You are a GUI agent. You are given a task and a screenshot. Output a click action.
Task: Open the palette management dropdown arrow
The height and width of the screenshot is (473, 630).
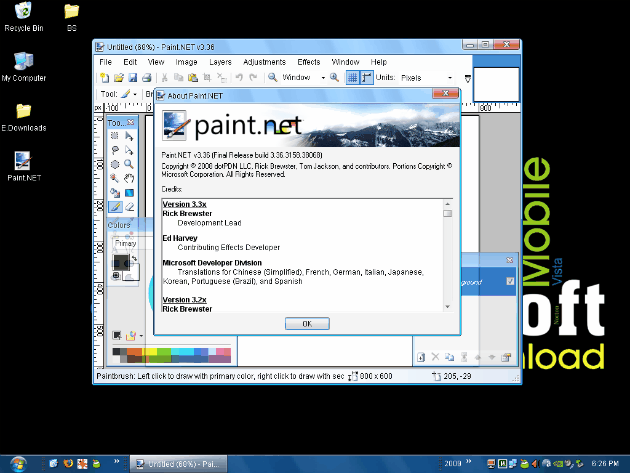[x=141, y=336]
